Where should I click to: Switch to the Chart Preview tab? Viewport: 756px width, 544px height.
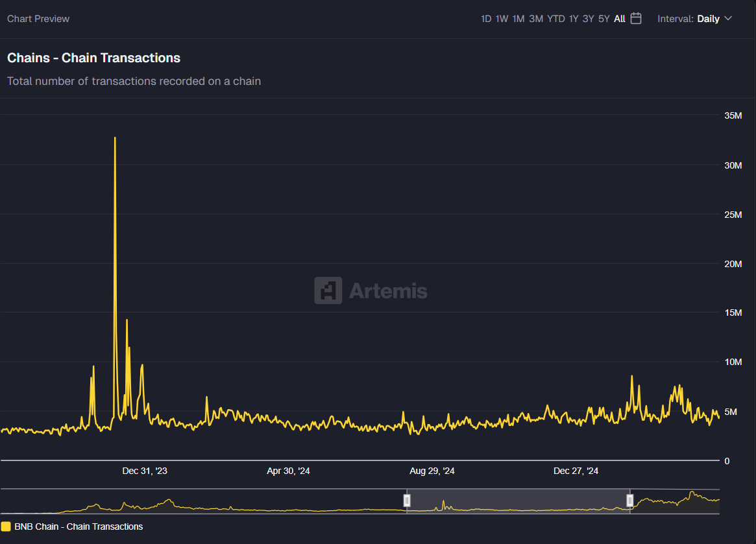[x=38, y=19]
